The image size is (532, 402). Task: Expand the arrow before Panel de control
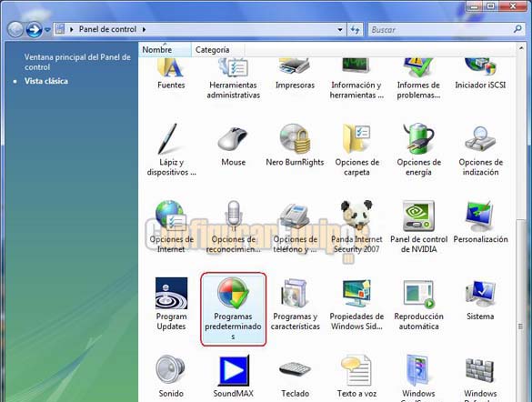coord(72,29)
